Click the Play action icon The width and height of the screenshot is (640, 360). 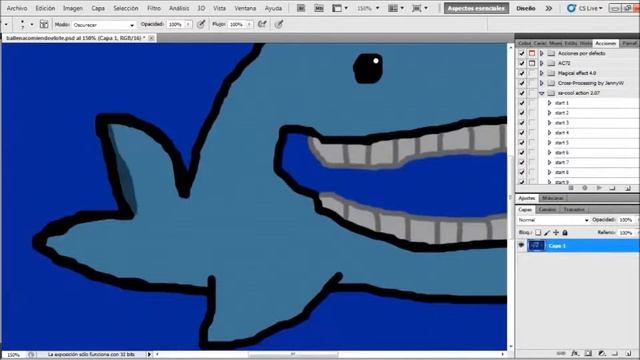(x=599, y=188)
